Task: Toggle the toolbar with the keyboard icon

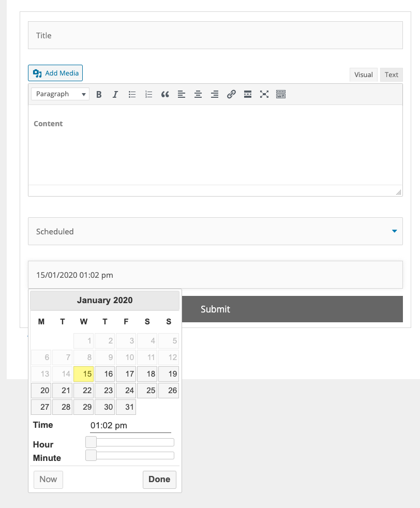Action: click(281, 94)
